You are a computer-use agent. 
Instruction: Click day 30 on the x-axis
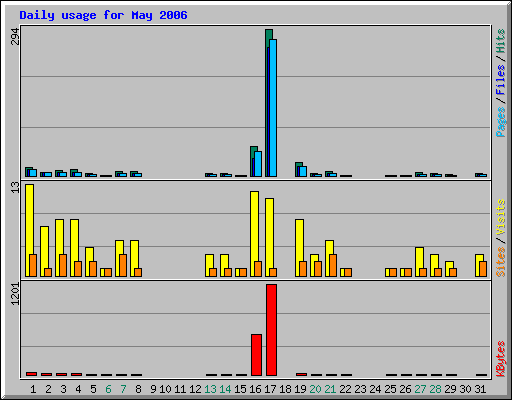465,389
